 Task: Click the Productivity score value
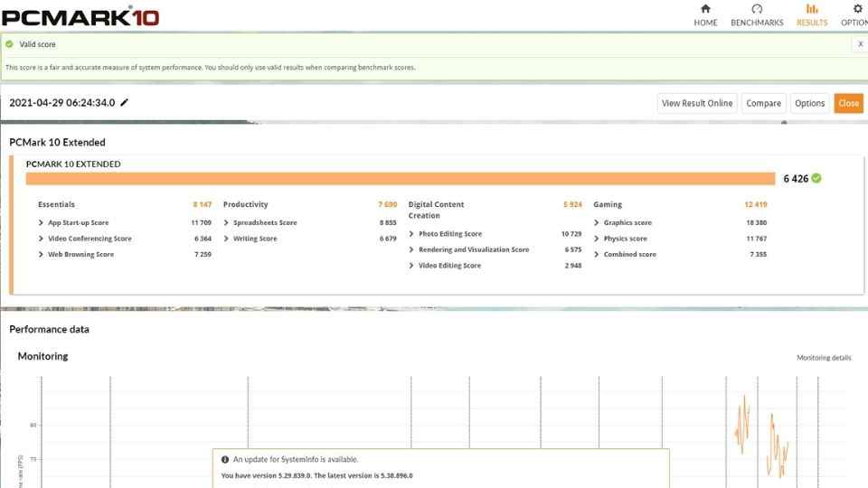(388, 204)
